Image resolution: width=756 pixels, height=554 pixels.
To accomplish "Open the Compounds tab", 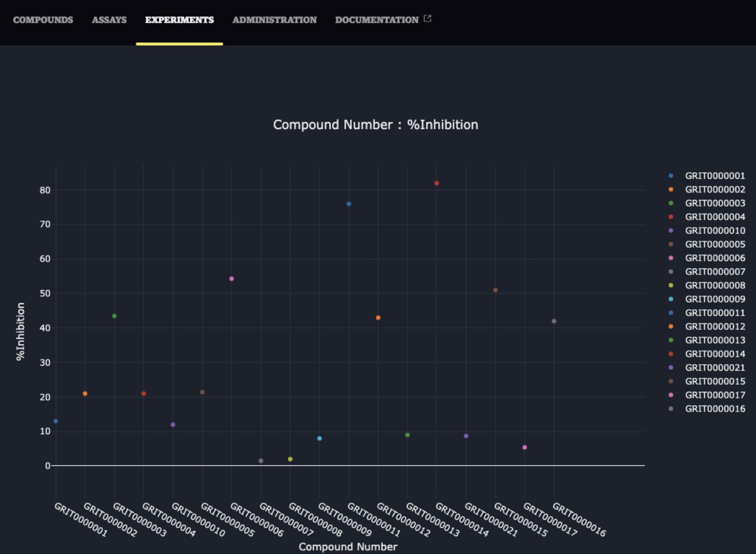I will [x=43, y=20].
